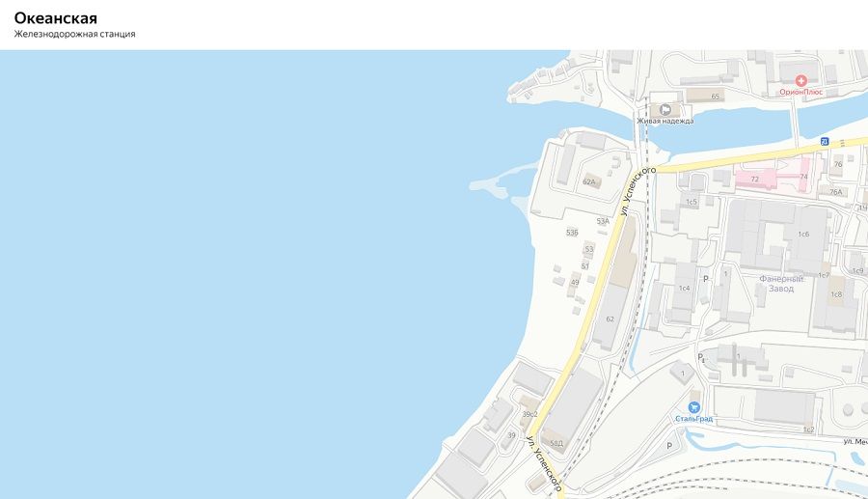The image size is (868, 499).
Task: Select the blue bus stop icon
Action: click(x=825, y=142)
